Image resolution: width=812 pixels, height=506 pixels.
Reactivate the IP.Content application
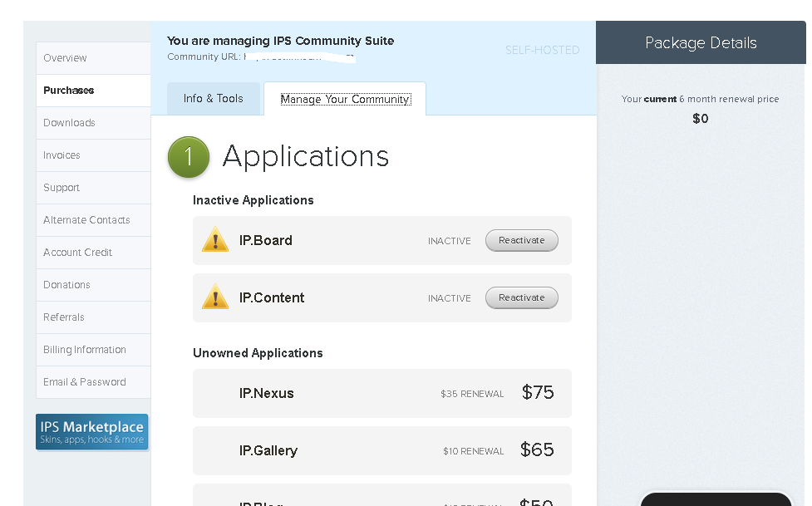click(x=521, y=297)
